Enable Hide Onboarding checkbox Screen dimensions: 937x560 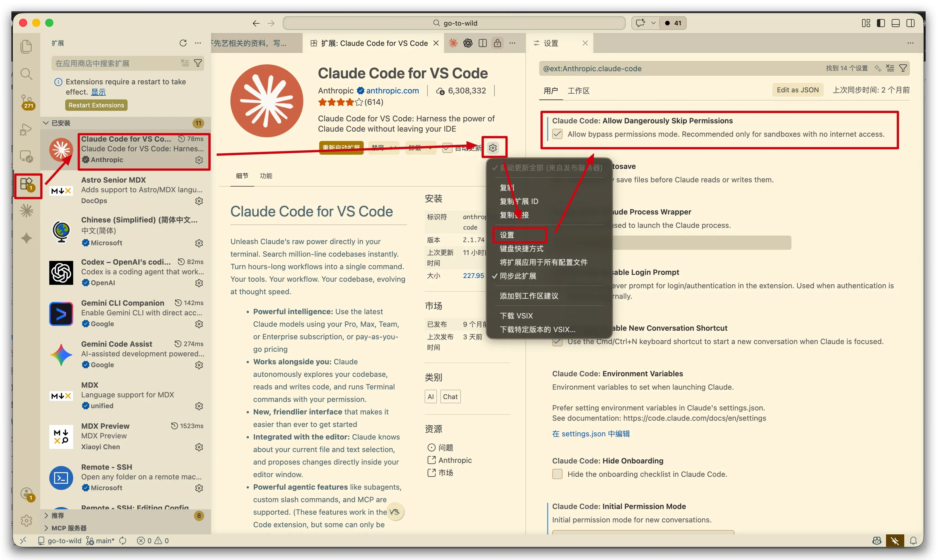tap(557, 474)
